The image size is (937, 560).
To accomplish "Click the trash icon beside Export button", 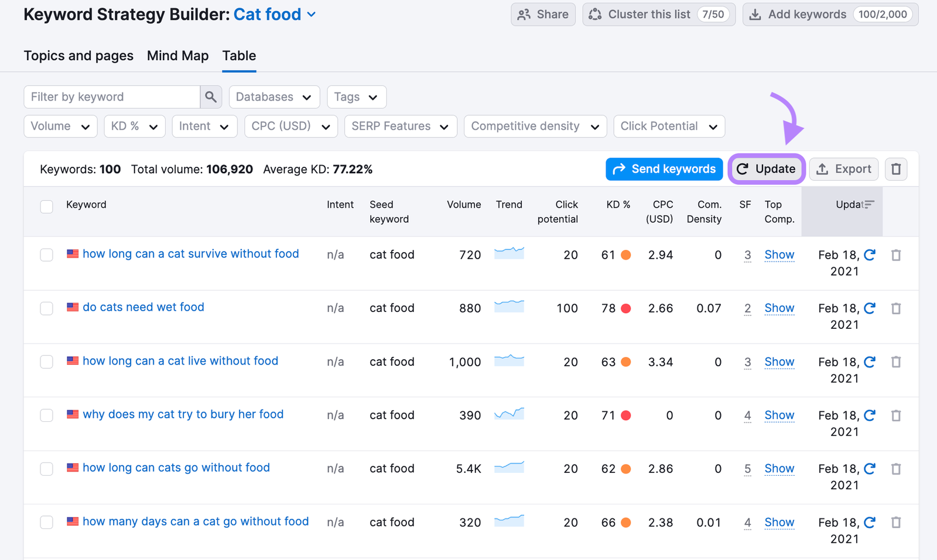I will [x=895, y=169].
